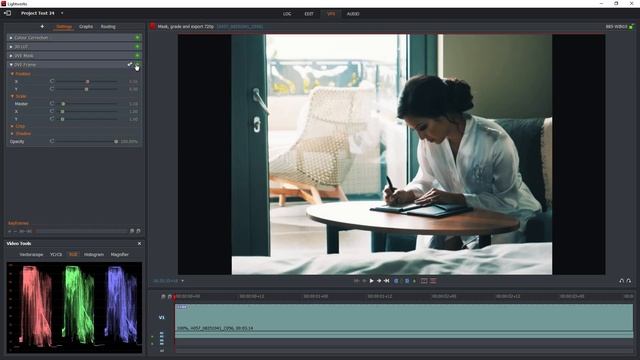Click the red record icon beside sequence title

pyautogui.click(x=153, y=26)
